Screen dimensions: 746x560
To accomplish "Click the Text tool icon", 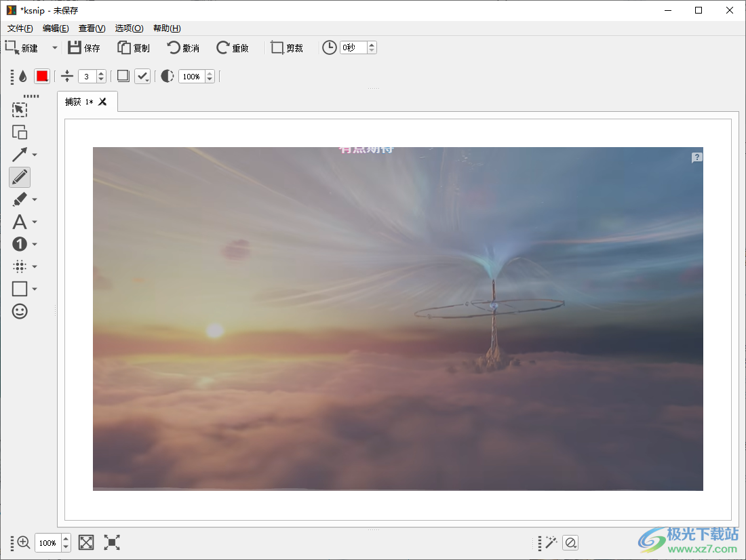I will [x=20, y=222].
